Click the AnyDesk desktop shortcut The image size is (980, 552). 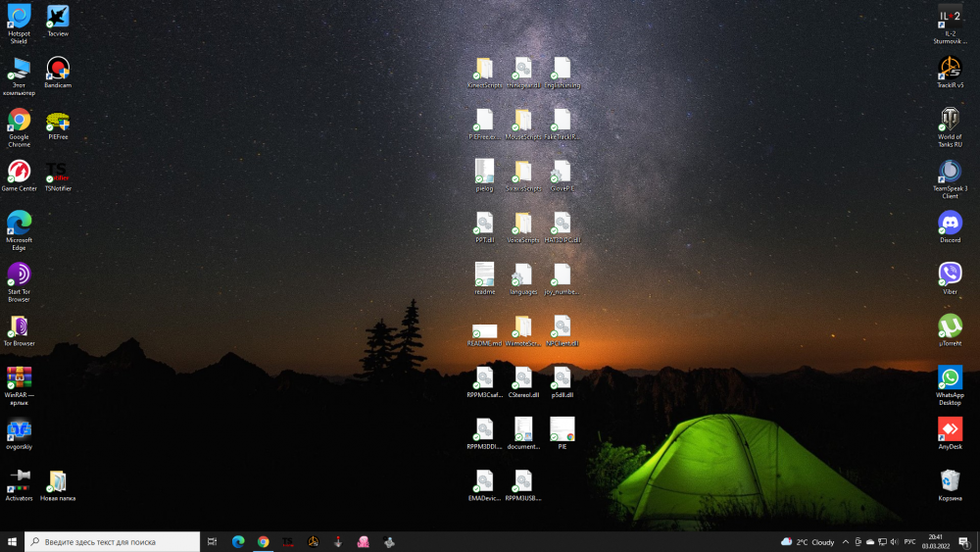[x=950, y=429]
